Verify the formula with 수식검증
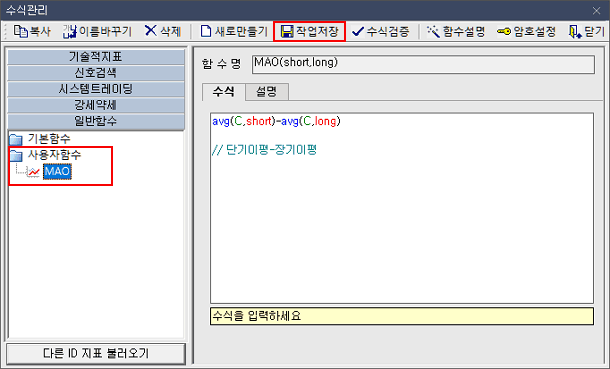 point(380,31)
